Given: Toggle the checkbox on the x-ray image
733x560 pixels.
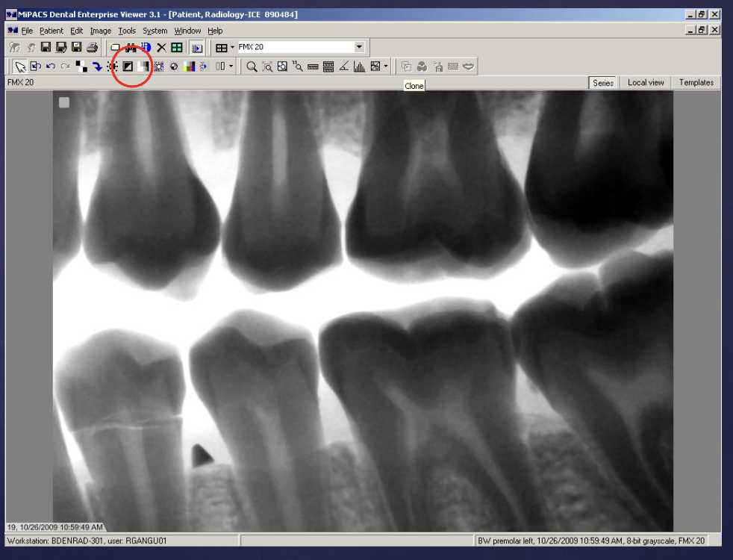Looking at the screenshot, I should tap(64, 102).
